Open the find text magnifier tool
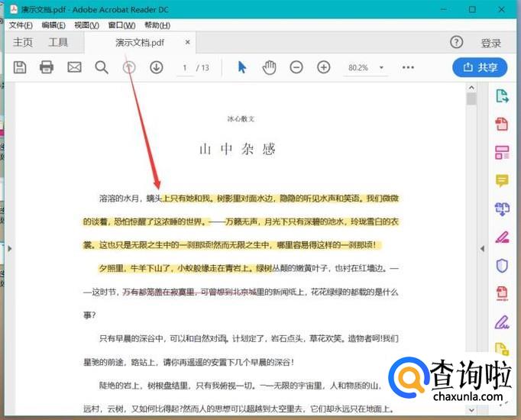This screenshot has width=521, height=420. (102, 67)
